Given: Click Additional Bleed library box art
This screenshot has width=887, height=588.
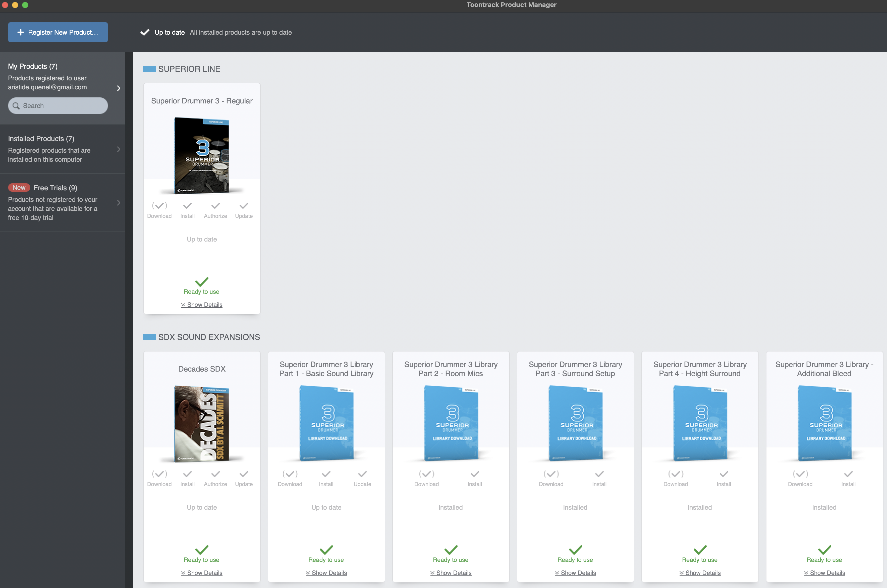Looking at the screenshot, I should coord(824,423).
